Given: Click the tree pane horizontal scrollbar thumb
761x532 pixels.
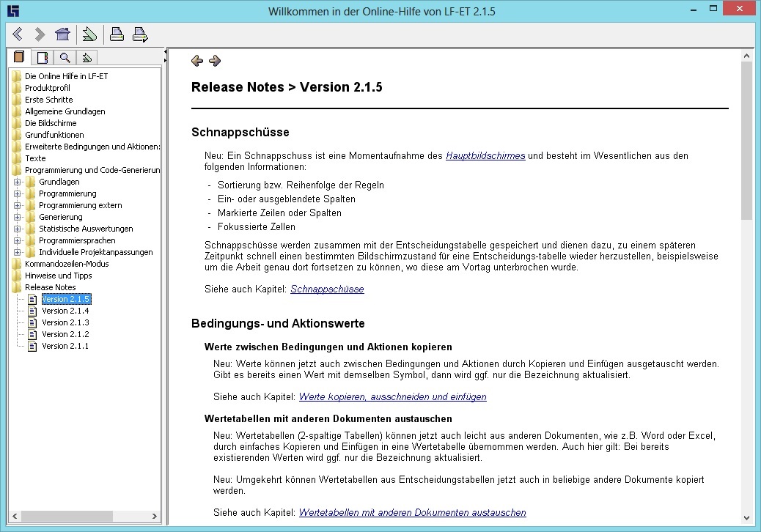Looking at the screenshot, I should click(67, 516).
